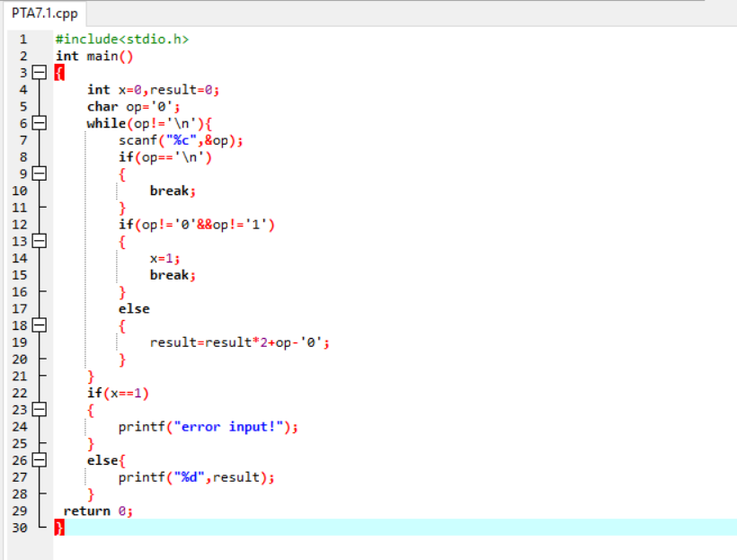Click the result=result*2+op-'0'; line

pyautogui.click(x=240, y=342)
